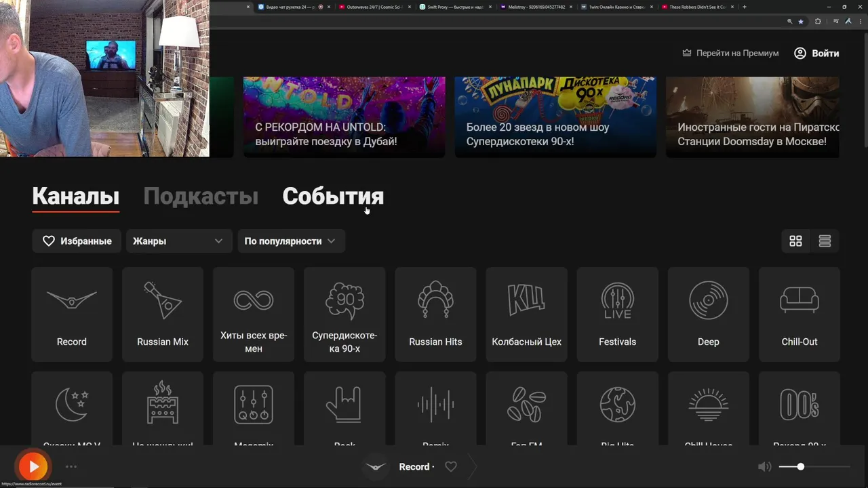Click the Record logo in player bar
The width and height of the screenshot is (868, 488).
[x=376, y=466]
